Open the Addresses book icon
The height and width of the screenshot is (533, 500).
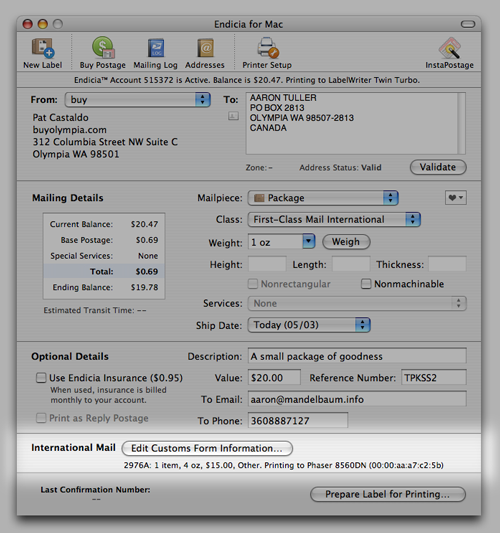(x=205, y=53)
